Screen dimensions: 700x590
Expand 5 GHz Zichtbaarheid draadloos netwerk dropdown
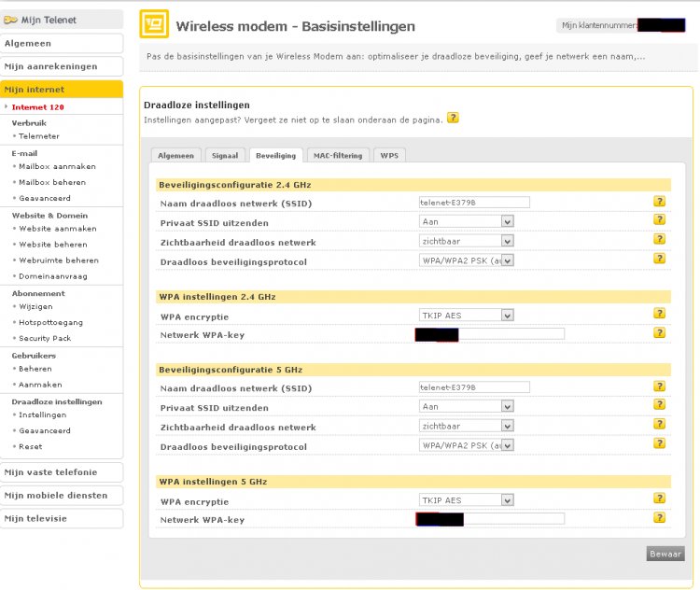pyautogui.click(x=466, y=426)
